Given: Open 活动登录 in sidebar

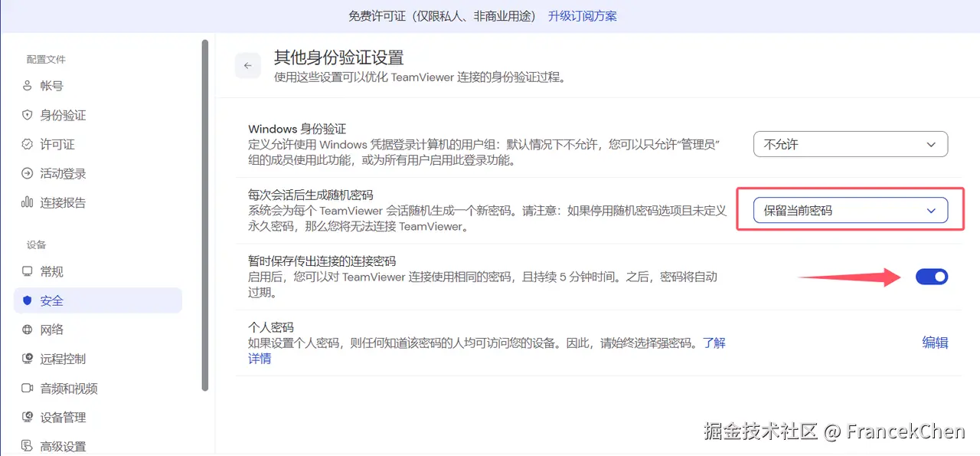Looking at the screenshot, I should [x=98, y=173].
